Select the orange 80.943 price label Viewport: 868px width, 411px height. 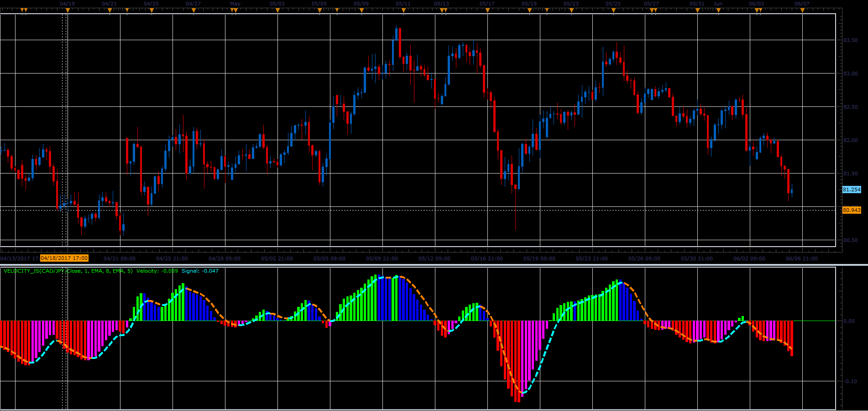point(852,210)
